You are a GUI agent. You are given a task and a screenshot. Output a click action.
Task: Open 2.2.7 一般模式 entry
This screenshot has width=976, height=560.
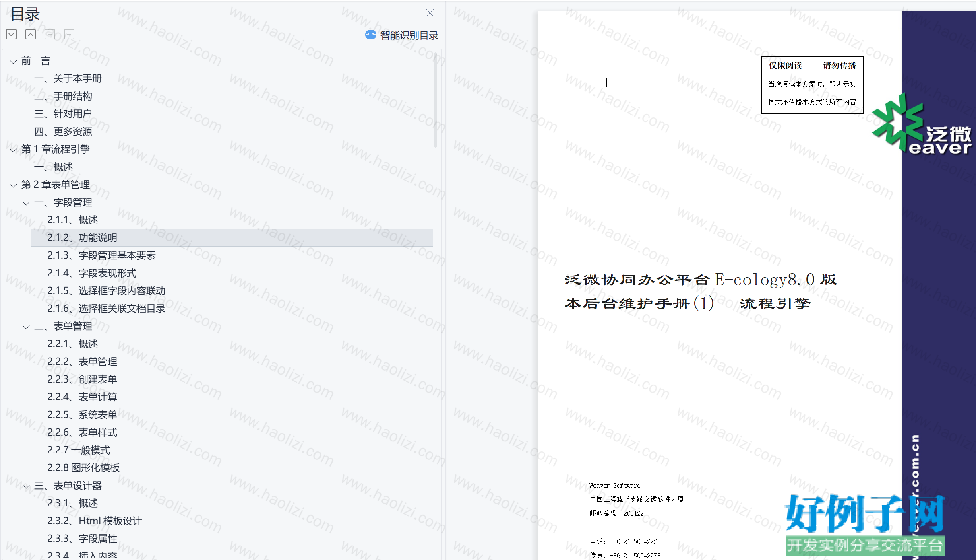click(x=79, y=450)
